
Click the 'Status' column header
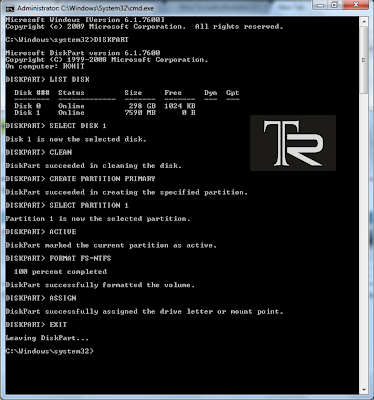coord(71,93)
